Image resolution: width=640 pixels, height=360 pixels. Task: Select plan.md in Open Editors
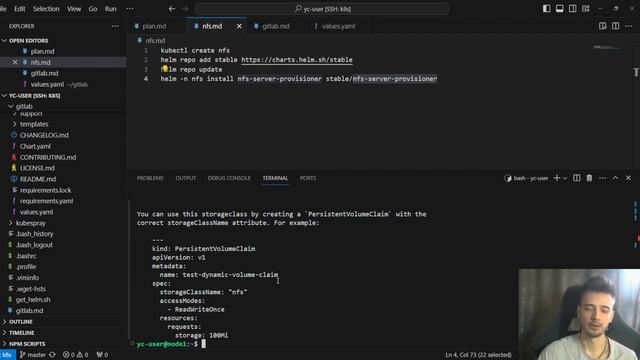tap(42, 51)
